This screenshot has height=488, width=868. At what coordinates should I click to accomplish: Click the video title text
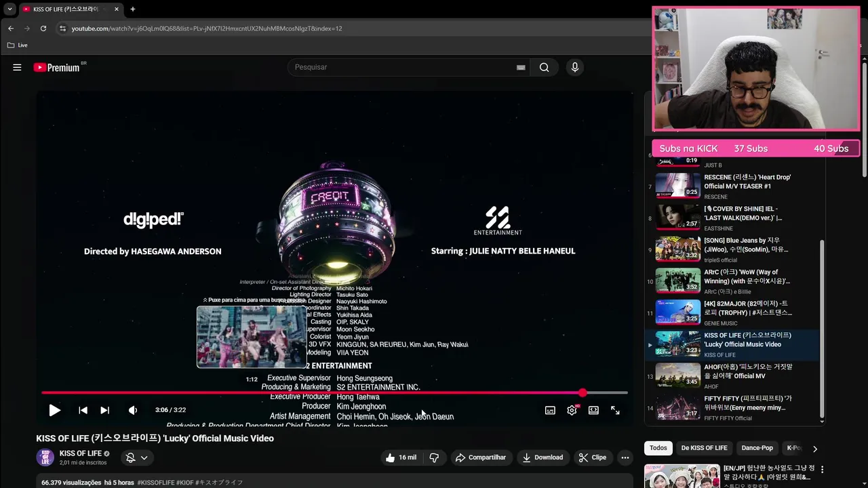(155, 439)
